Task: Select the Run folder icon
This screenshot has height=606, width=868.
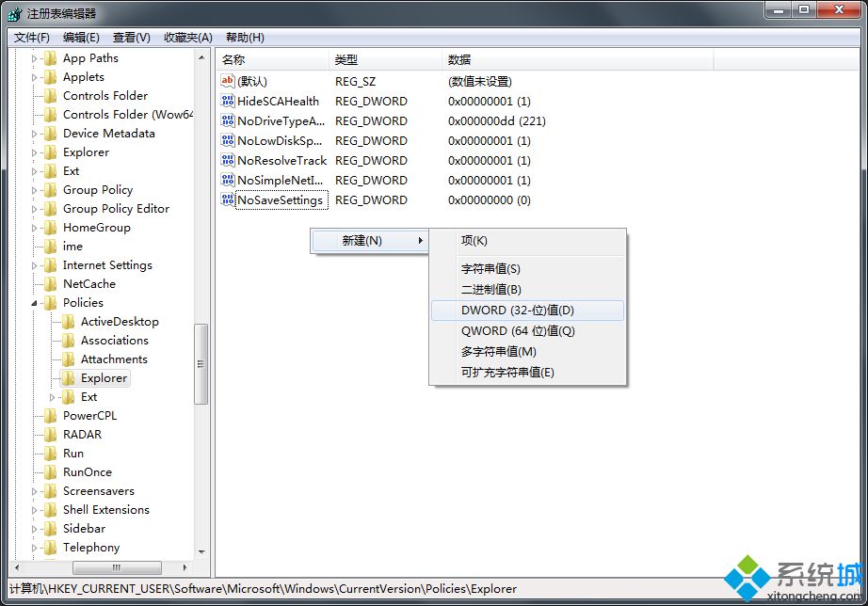Action: (x=51, y=454)
